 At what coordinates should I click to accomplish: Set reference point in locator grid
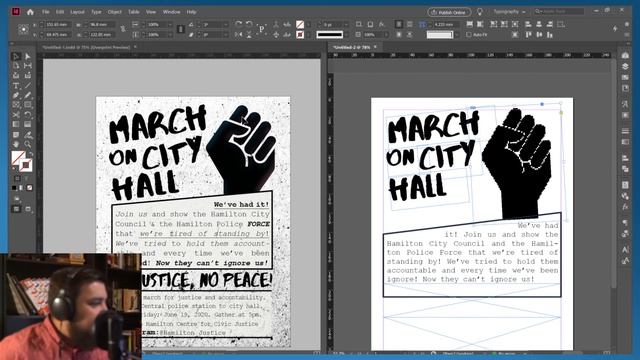click(24, 29)
